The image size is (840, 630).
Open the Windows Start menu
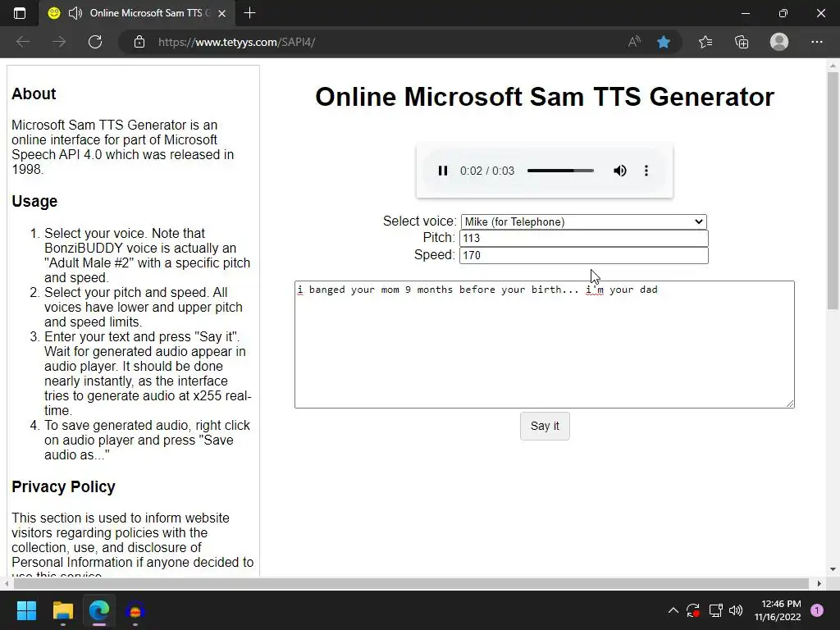(x=26, y=610)
